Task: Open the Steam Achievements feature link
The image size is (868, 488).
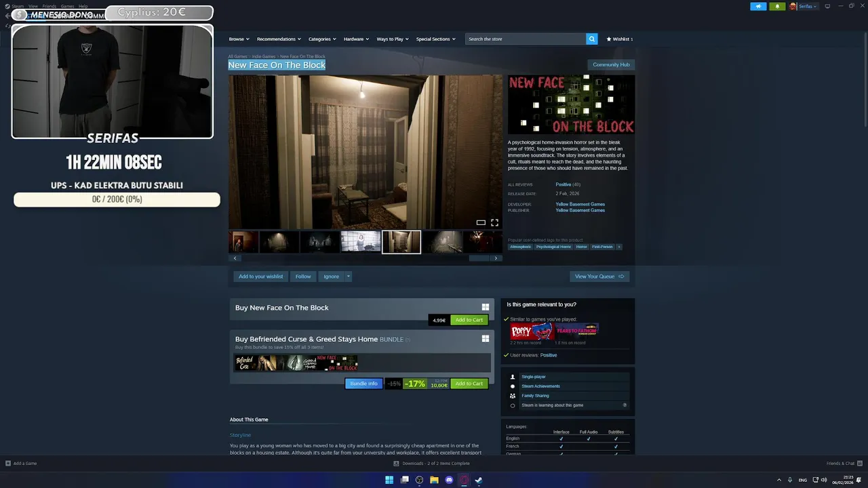Action: click(x=540, y=386)
